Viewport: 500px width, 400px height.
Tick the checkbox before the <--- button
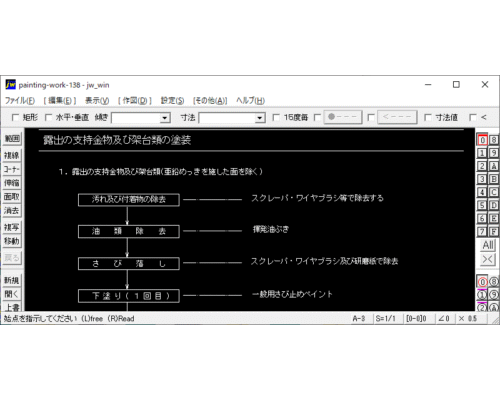(371, 117)
